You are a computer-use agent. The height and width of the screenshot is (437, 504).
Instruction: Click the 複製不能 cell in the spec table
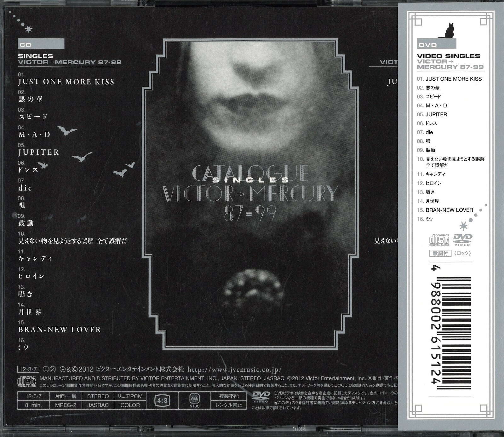point(229,396)
